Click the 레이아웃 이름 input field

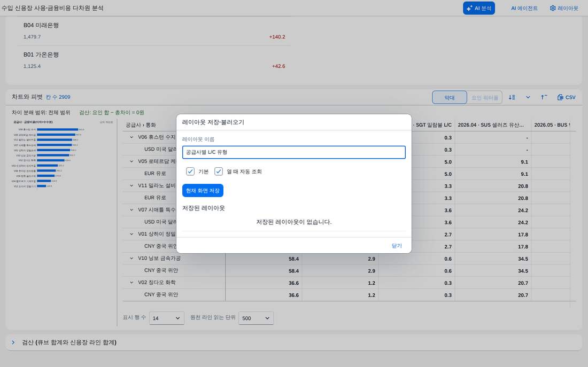click(x=293, y=152)
